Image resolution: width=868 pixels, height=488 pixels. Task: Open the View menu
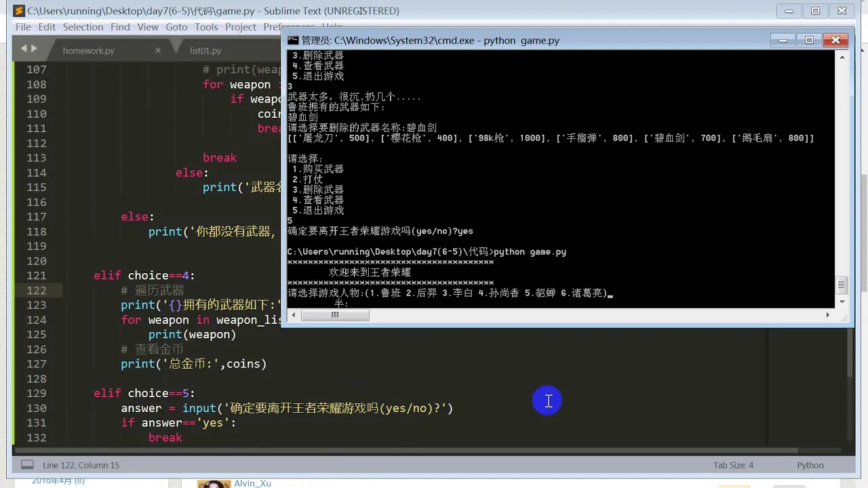tap(148, 27)
